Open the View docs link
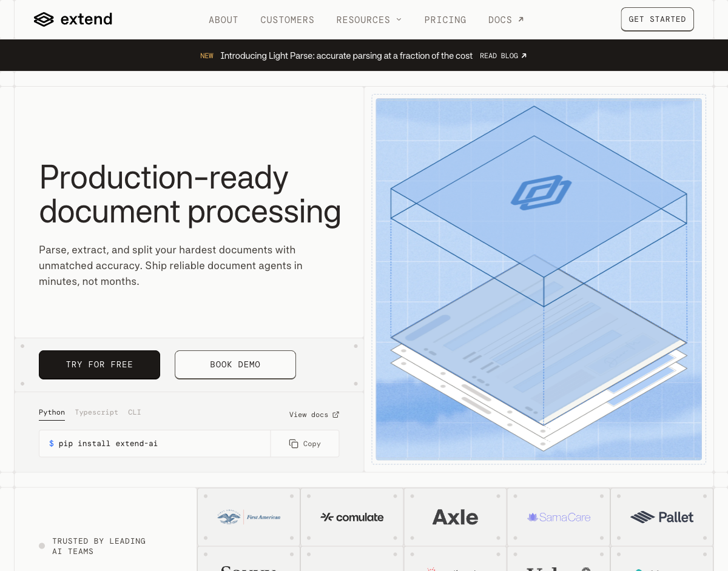The image size is (728, 571). (x=314, y=415)
